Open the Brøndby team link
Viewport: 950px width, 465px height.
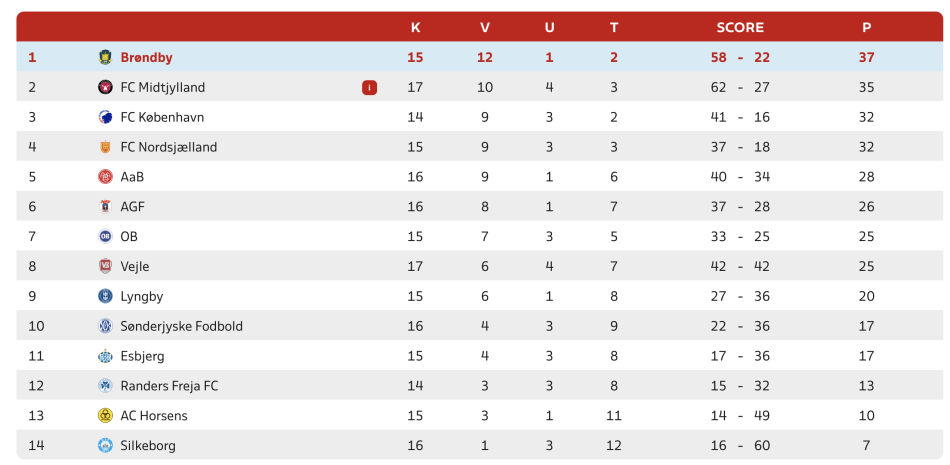[x=147, y=58]
